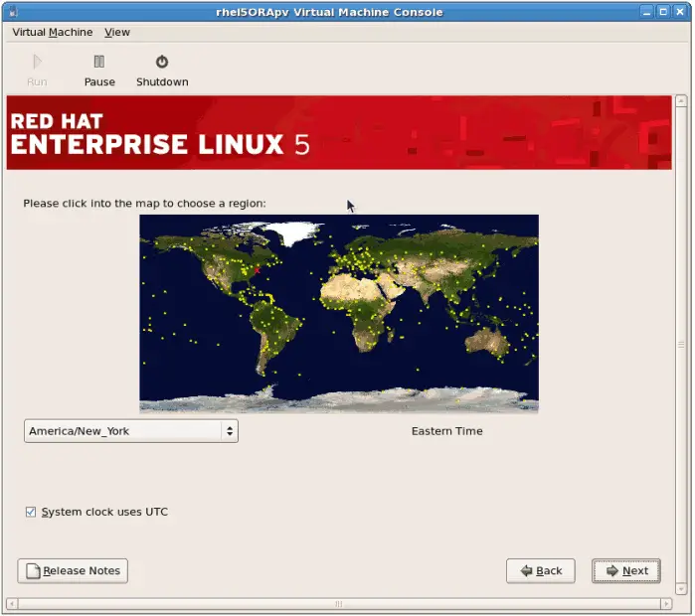Open the View menu
The image size is (695, 616).
pyautogui.click(x=117, y=32)
